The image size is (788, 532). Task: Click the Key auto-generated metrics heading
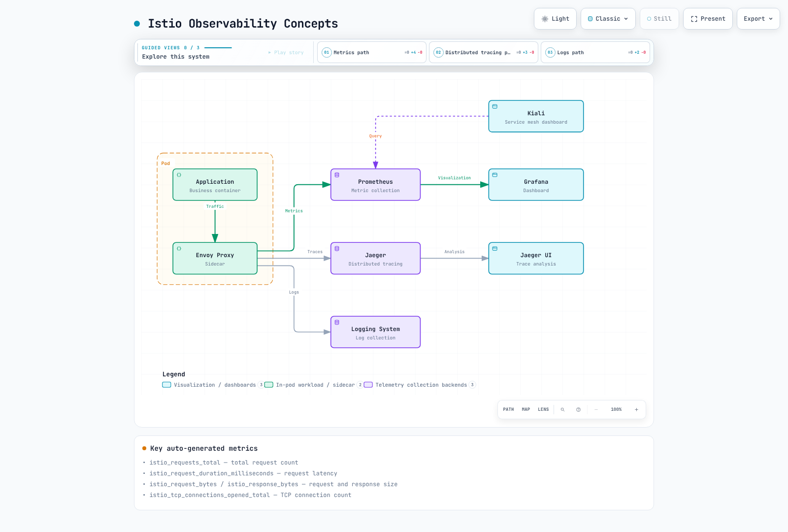[x=204, y=448]
